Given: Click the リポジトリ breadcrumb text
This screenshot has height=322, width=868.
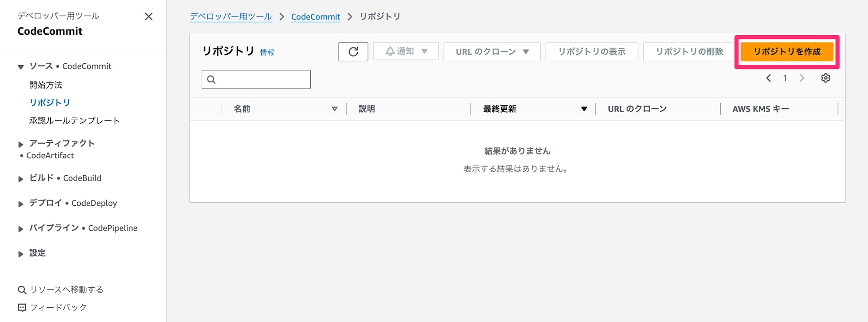Looking at the screenshot, I should tap(380, 16).
